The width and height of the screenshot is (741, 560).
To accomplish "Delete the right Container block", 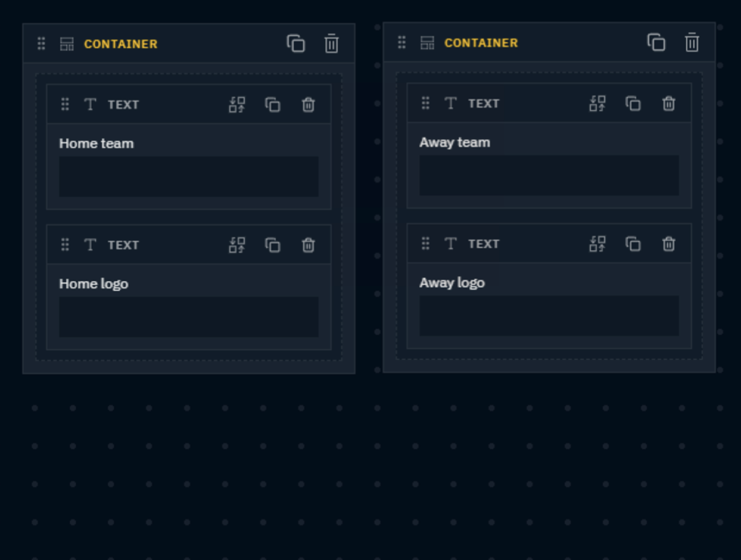I will tap(692, 42).
